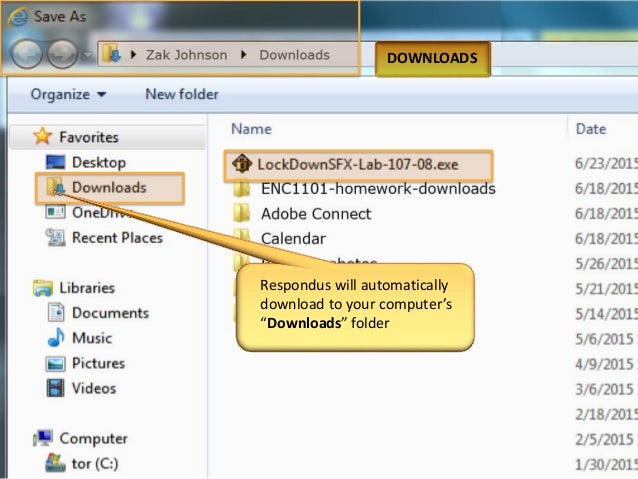Open Desktop in Favorites

(x=99, y=162)
